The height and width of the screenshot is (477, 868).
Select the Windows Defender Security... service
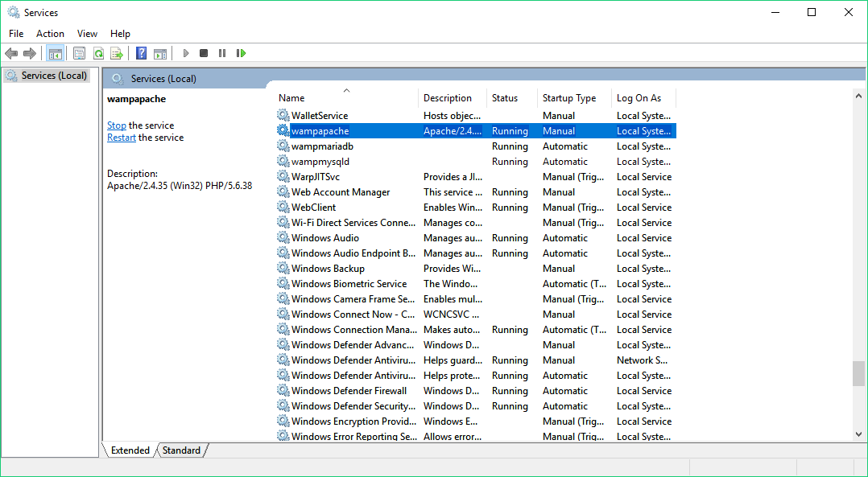coord(353,406)
